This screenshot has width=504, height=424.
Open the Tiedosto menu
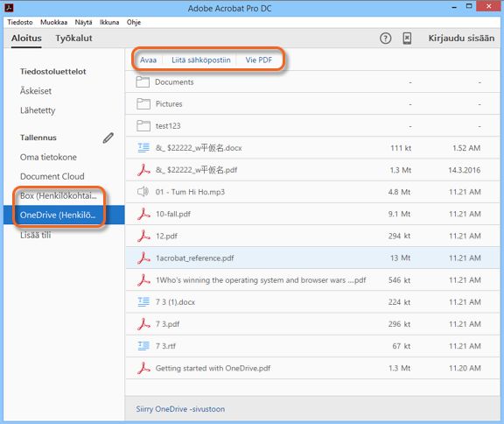click(x=20, y=22)
